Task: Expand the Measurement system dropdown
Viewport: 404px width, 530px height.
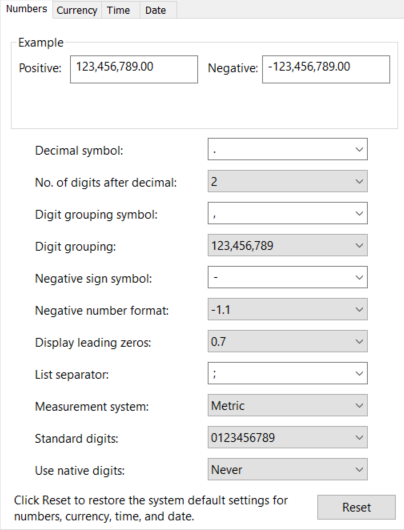Action: tap(287, 405)
